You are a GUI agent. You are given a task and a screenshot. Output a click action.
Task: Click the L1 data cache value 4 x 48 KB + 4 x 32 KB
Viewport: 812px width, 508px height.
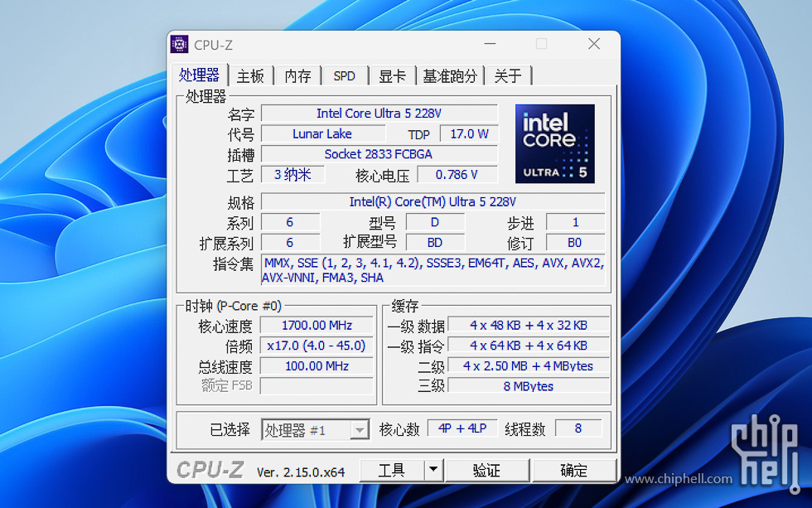529,325
